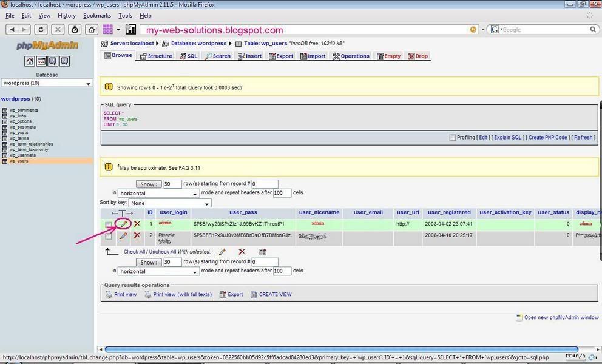
Task: Edit the admin row with its pencil icon
Action: (x=123, y=224)
